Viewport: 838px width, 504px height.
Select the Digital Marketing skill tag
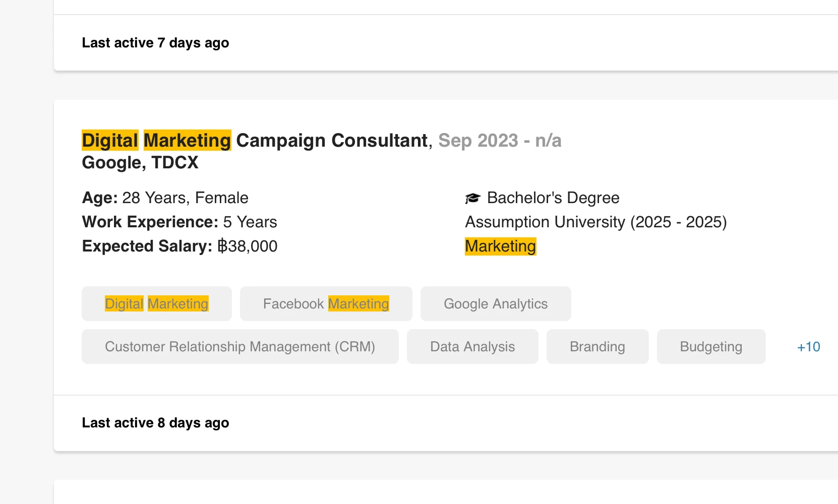pos(156,304)
